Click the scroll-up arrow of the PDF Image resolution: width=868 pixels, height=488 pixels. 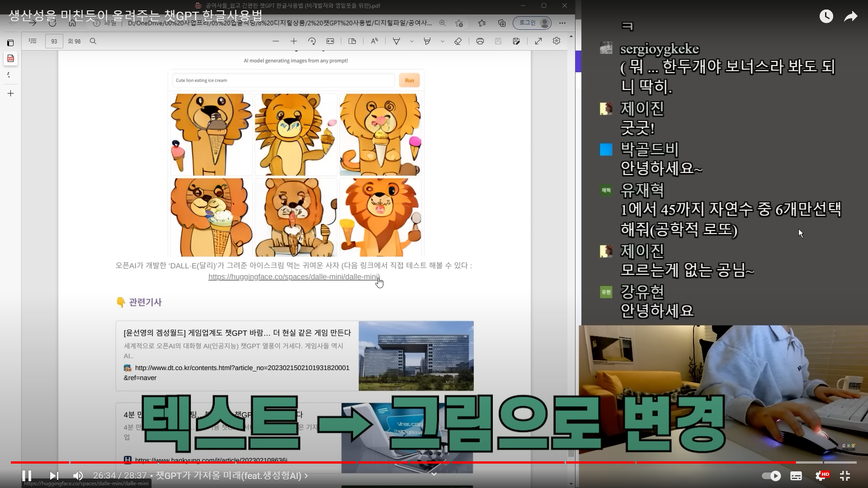(571, 36)
